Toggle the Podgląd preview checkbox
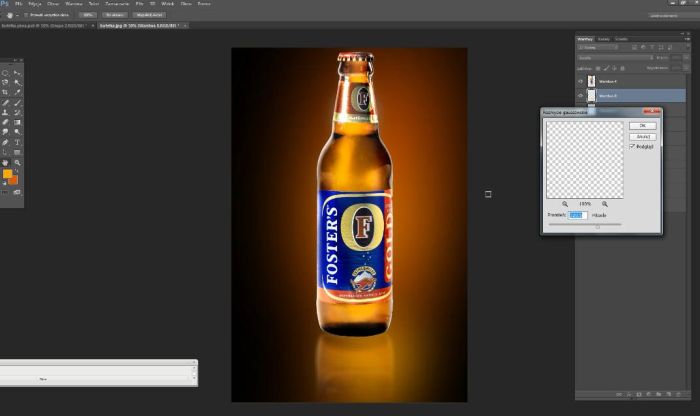 (633, 146)
